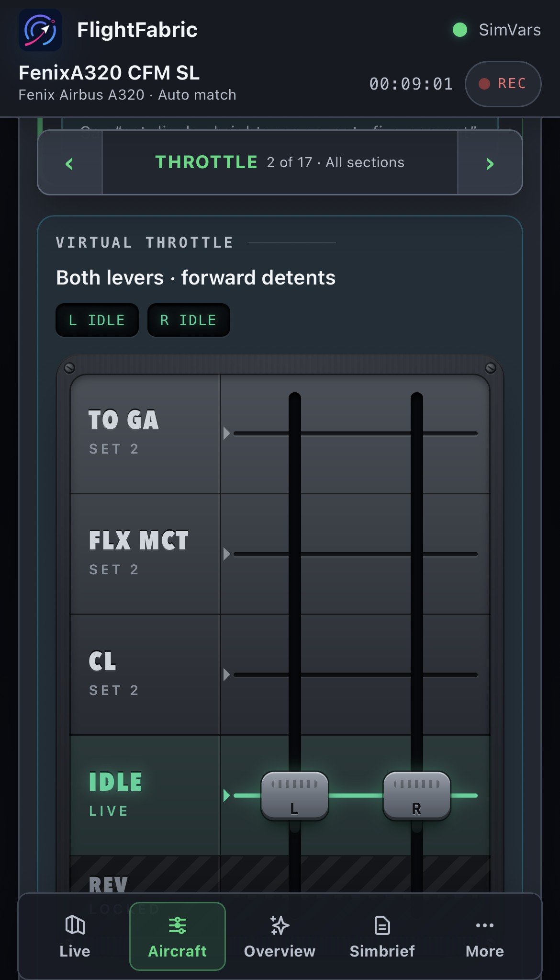Click the FenixA320 CFM SL profile name
This screenshot has width=560, height=980.
coord(109,73)
